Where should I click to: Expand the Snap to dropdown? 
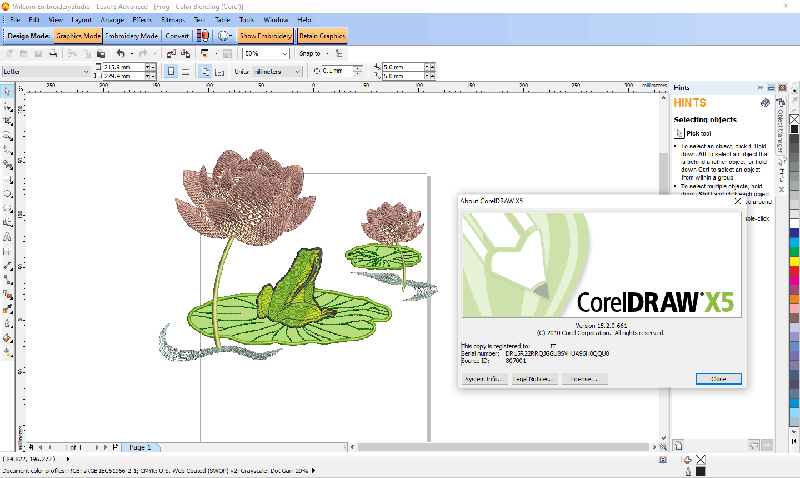click(327, 54)
